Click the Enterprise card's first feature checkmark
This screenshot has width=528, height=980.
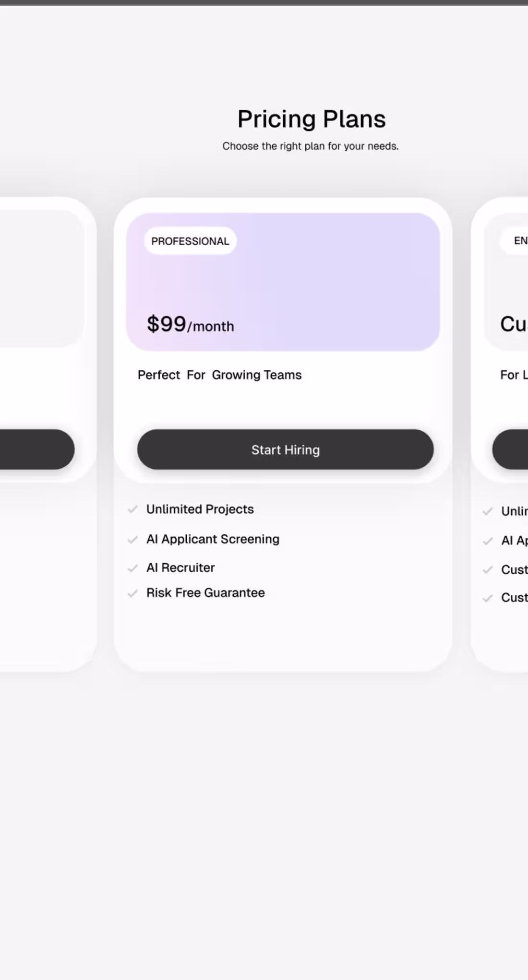tap(488, 512)
